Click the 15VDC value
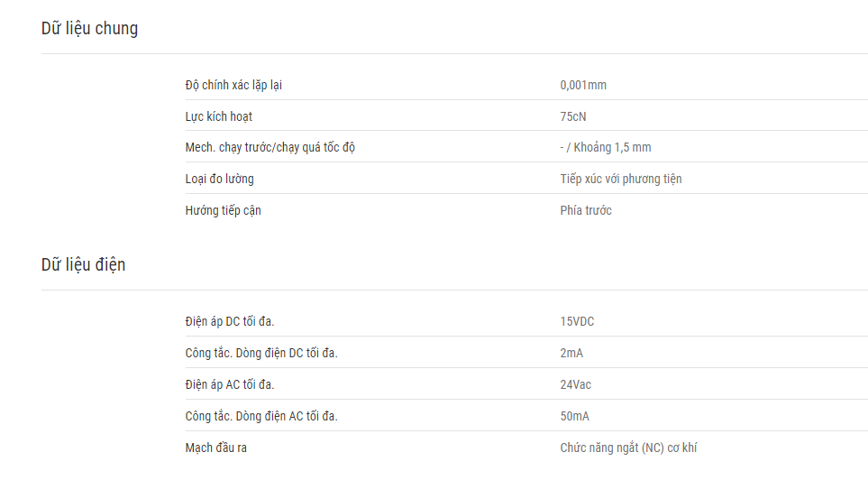 pyautogui.click(x=577, y=321)
